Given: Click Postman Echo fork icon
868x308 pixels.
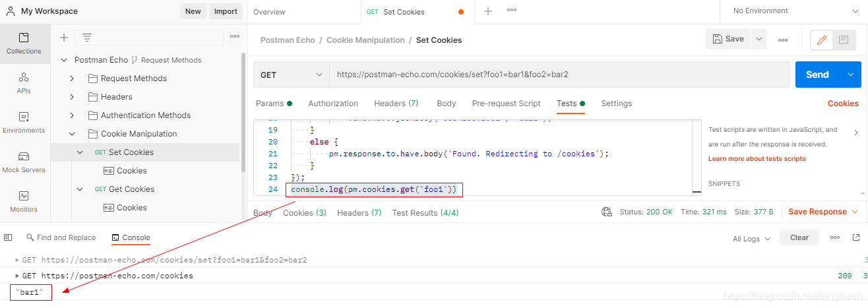Looking at the screenshot, I should coord(135,60).
